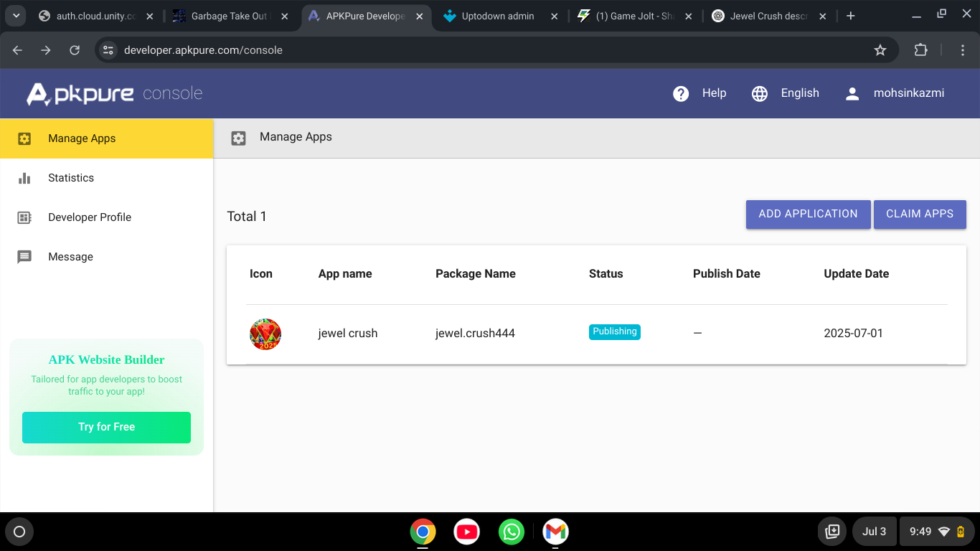
Task: Open YouTube from the shelf
Action: [467, 532]
